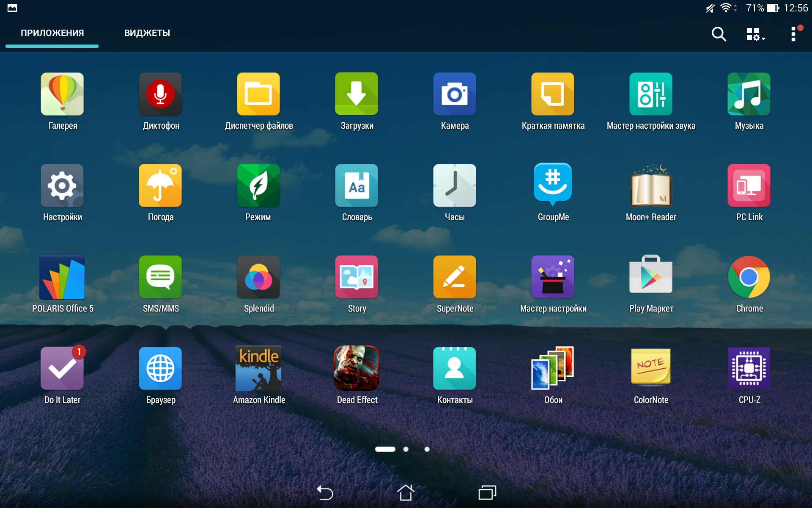Tap the Recent apps navigation button

pyautogui.click(x=487, y=492)
